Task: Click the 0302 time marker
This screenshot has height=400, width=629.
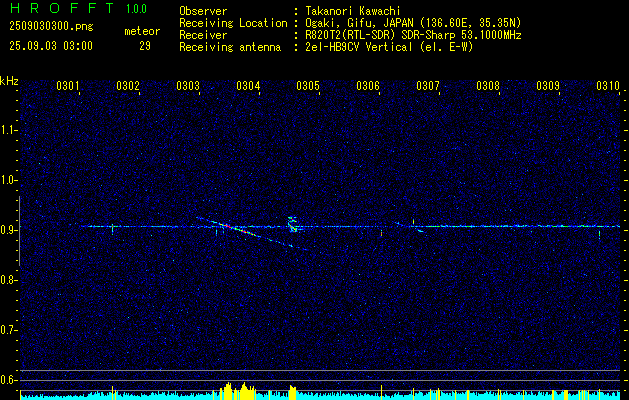Action: click(x=128, y=85)
